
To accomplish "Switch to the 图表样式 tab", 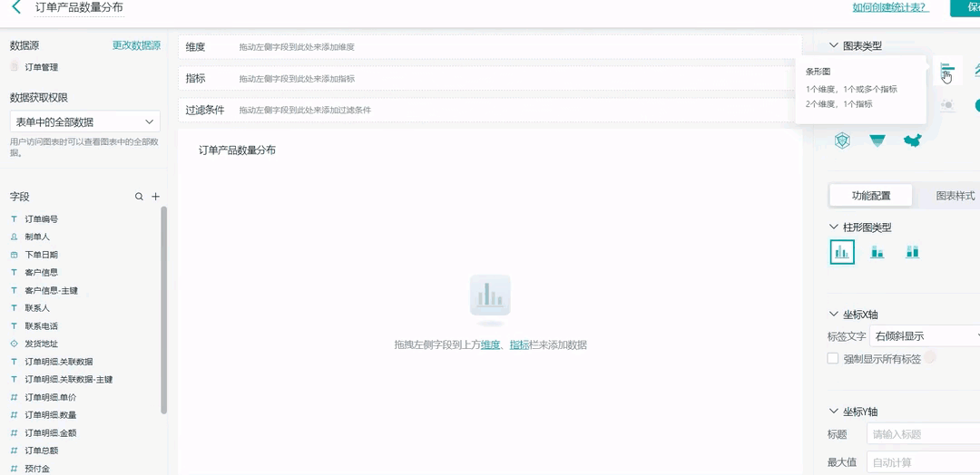I will (955, 196).
